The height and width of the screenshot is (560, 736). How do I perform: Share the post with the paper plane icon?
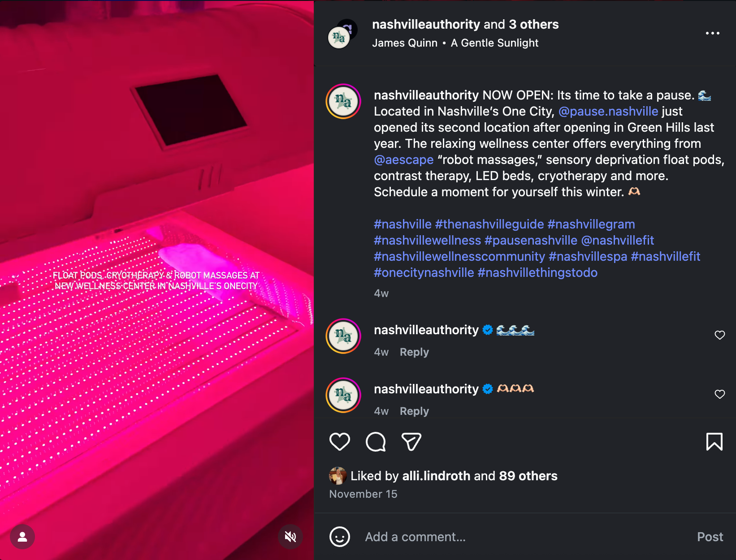click(411, 442)
